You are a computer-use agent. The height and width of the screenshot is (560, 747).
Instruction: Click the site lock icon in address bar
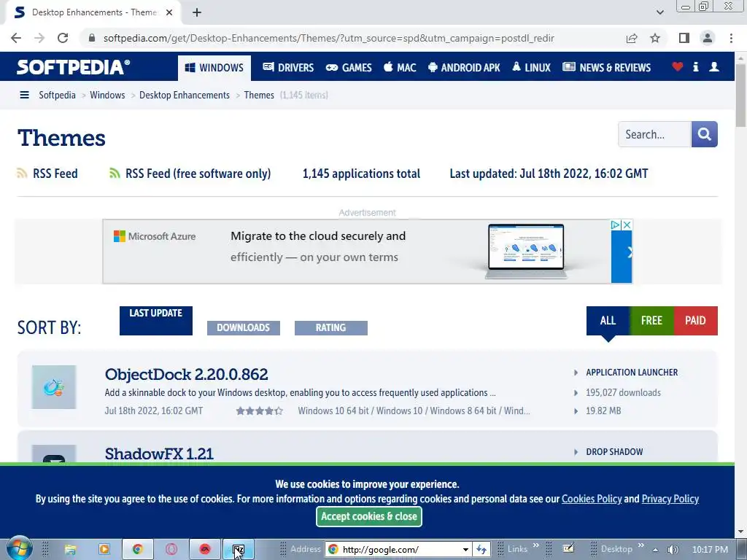[92, 38]
